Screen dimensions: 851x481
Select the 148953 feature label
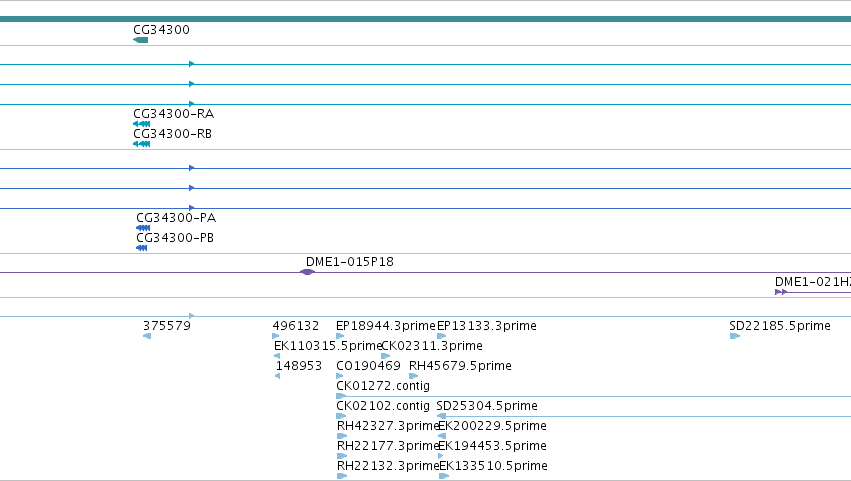tap(299, 366)
